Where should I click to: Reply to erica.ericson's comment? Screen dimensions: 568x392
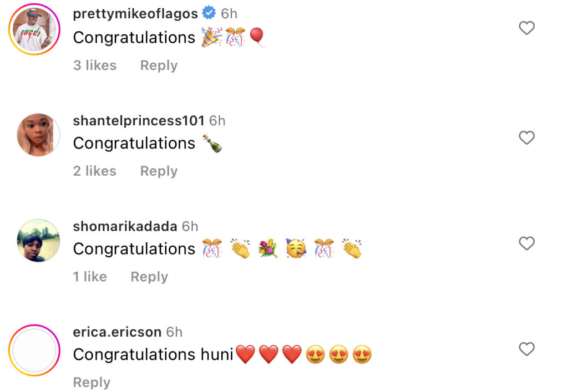92,383
